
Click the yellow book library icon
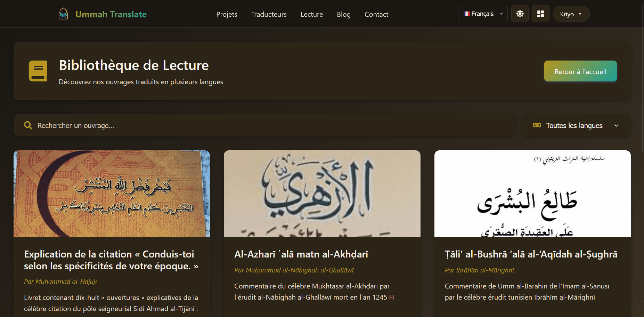[38, 71]
